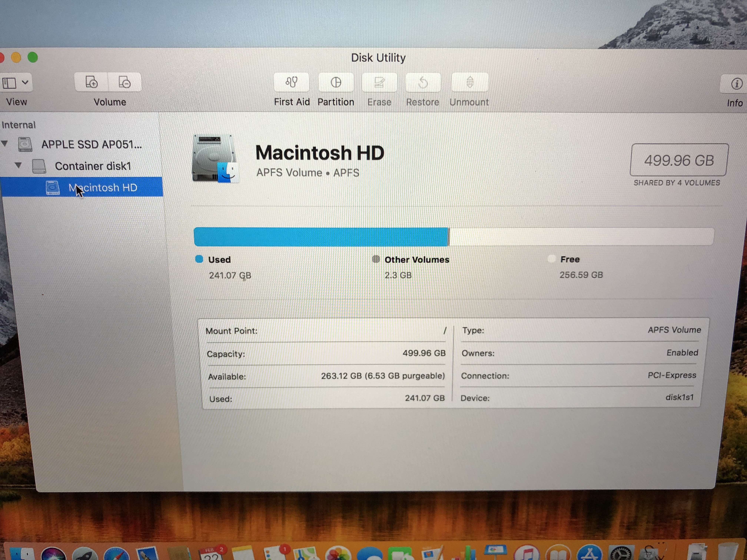Click the Used 241.07 GB table value
Screen dimensions: 747x560
424,398
